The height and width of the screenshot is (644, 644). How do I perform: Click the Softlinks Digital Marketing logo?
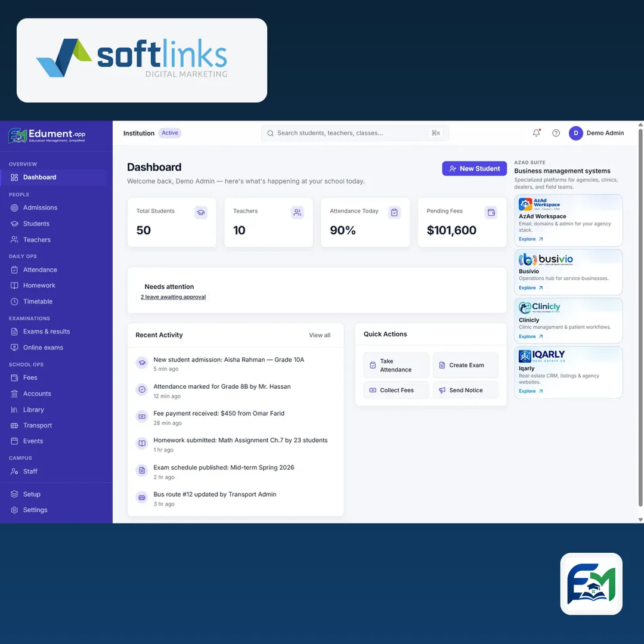tap(132, 58)
